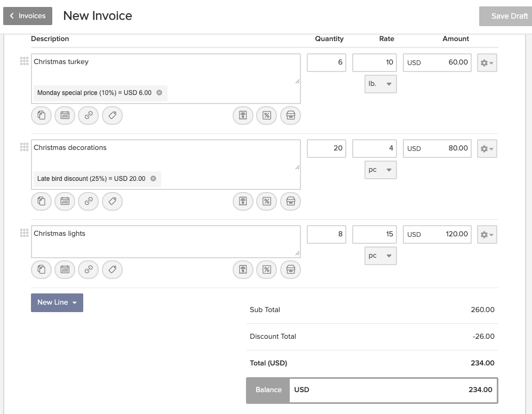Open the lb. unit dropdown for turkey
This screenshot has height=414, width=532.
pos(380,84)
